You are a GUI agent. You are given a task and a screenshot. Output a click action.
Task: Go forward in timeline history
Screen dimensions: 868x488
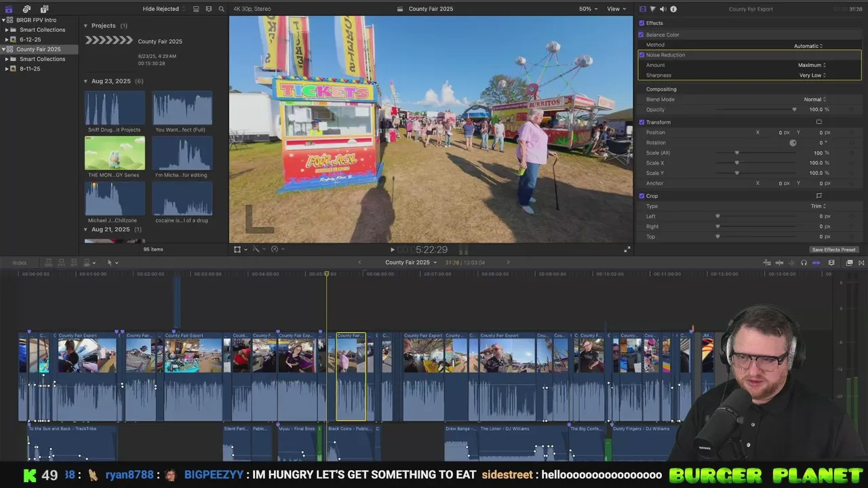click(508, 262)
